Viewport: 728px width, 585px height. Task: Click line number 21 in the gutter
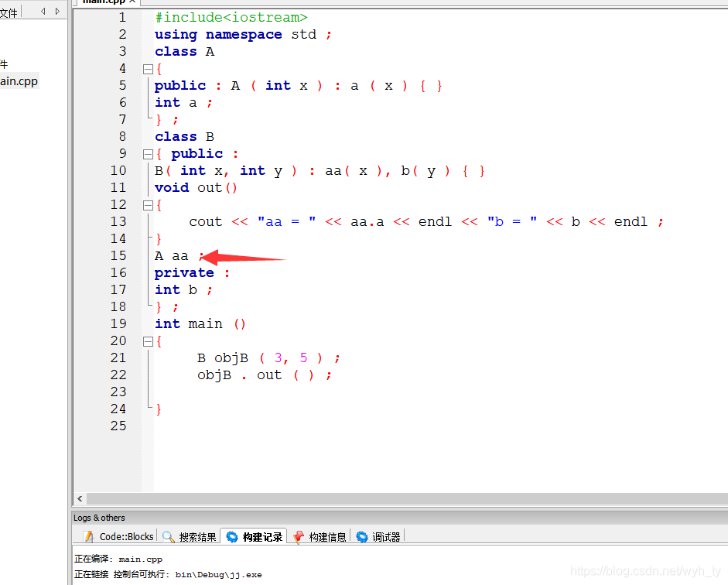(x=118, y=358)
